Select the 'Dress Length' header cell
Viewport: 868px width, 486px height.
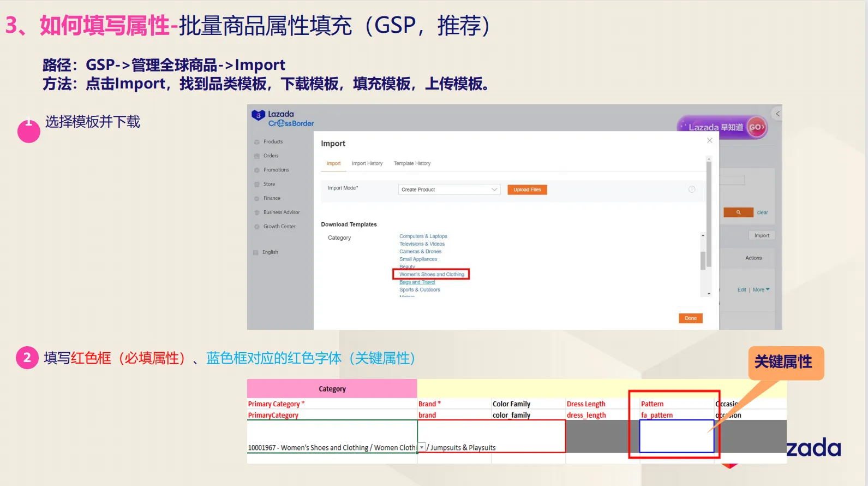click(602, 404)
